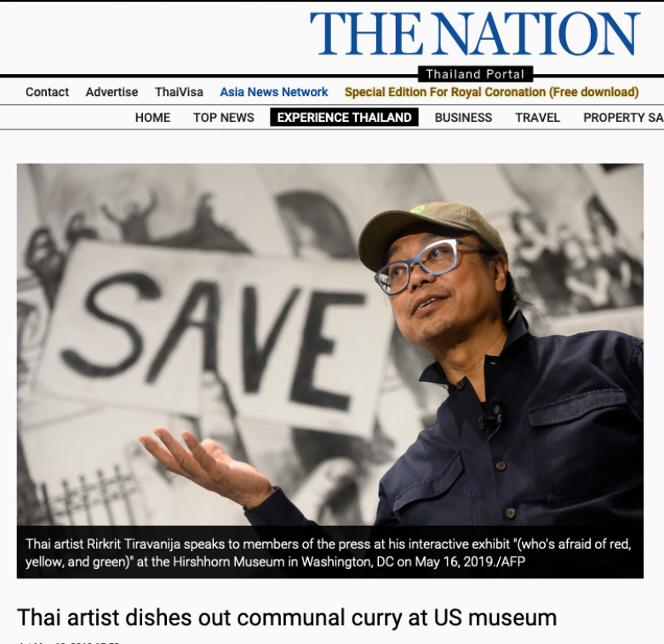Open the Contact link
664x644 pixels.
[47, 92]
